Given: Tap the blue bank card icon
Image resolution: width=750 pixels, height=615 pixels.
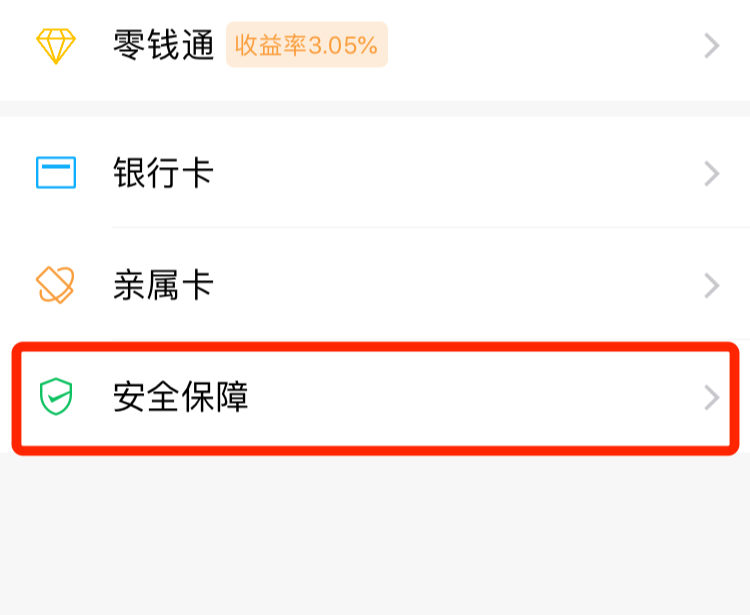Looking at the screenshot, I should pyautogui.click(x=56, y=174).
